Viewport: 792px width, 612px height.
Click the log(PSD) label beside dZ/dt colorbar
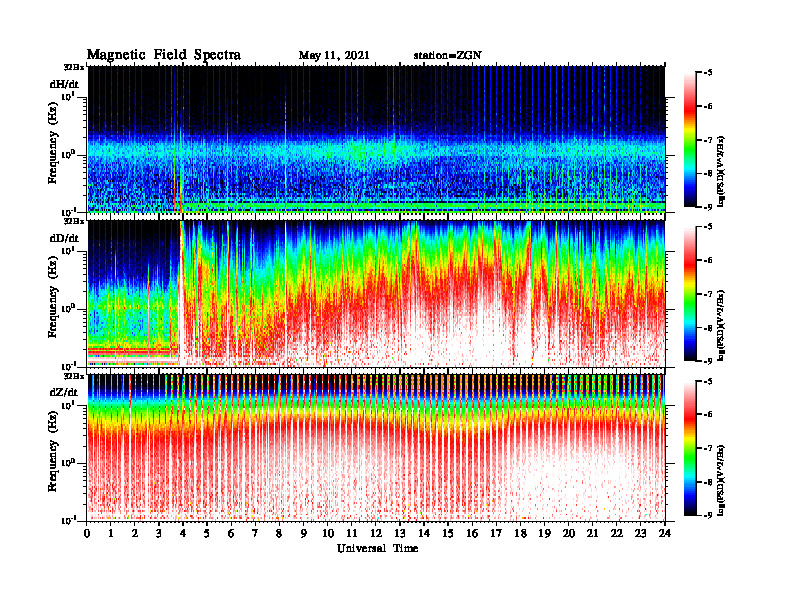click(722, 480)
